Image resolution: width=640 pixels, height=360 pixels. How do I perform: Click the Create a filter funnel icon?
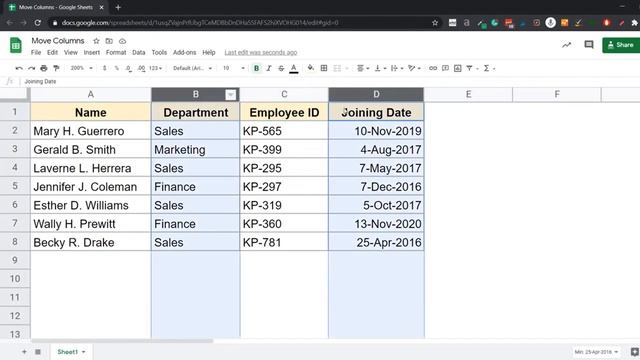pos(469,68)
